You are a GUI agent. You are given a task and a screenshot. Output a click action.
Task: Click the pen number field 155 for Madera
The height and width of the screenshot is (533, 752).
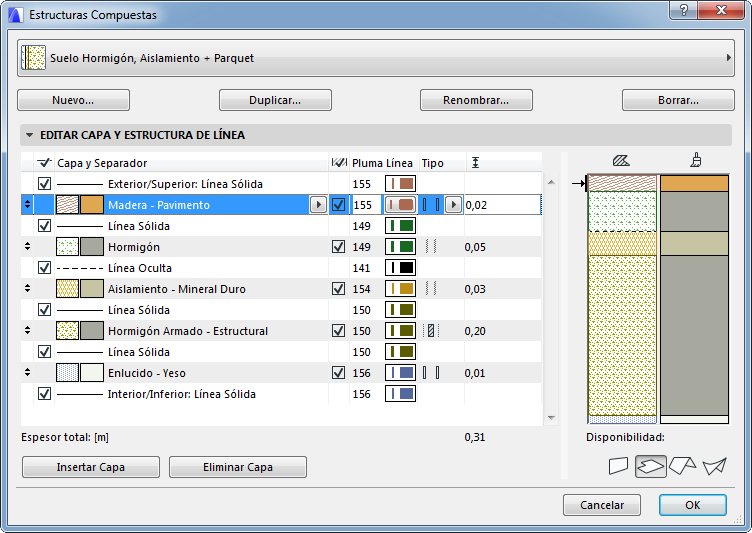(x=365, y=205)
